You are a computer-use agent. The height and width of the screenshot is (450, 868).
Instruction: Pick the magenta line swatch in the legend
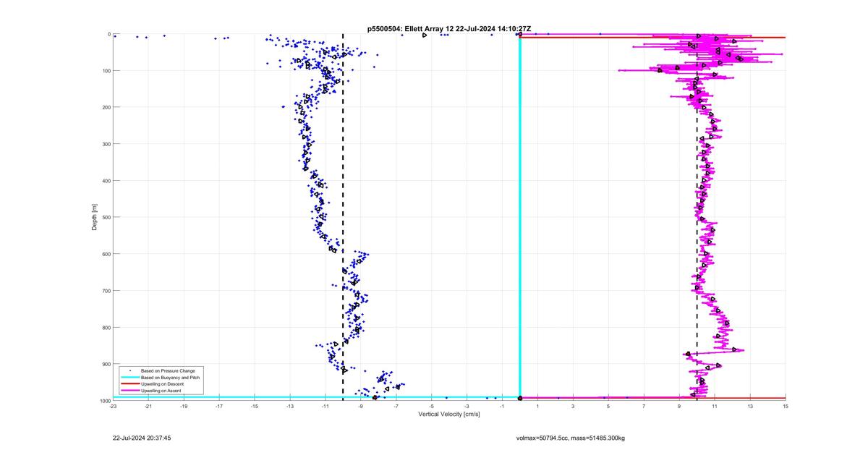(x=129, y=391)
